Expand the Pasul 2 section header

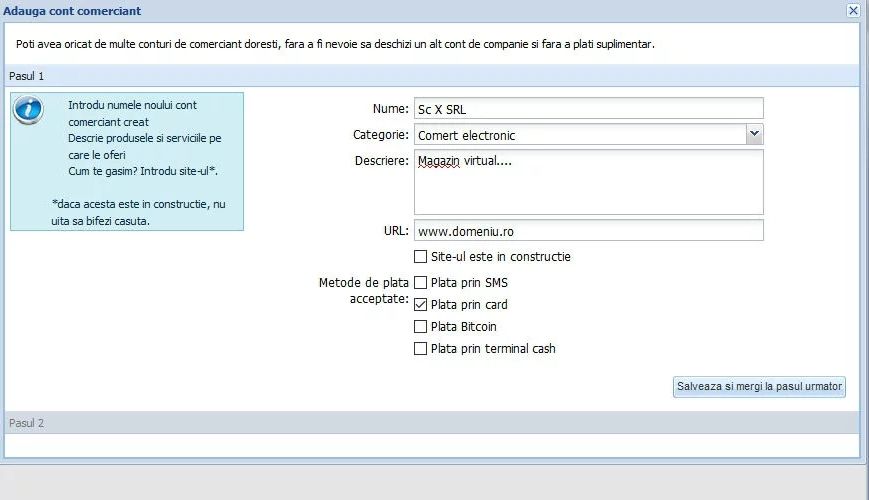[x=27, y=423]
